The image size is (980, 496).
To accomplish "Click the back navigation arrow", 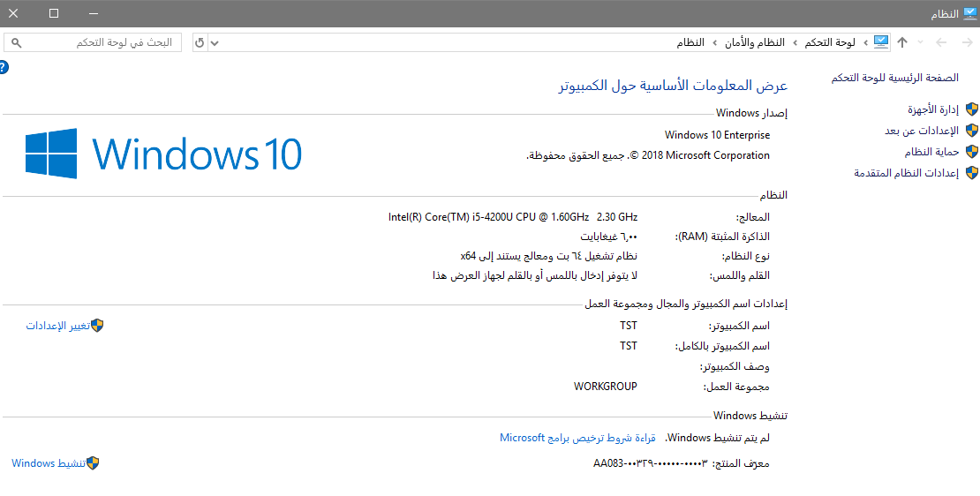I will 965,42.
